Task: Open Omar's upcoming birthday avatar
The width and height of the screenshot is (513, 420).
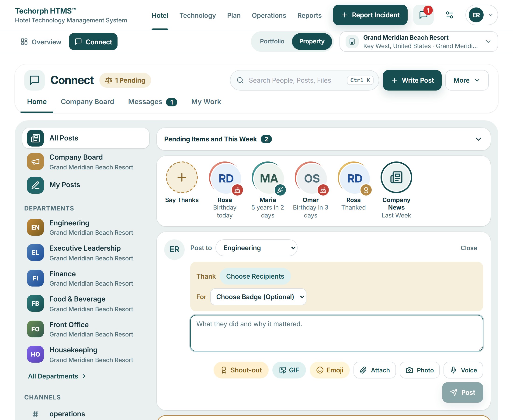Action: [x=311, y=177]
